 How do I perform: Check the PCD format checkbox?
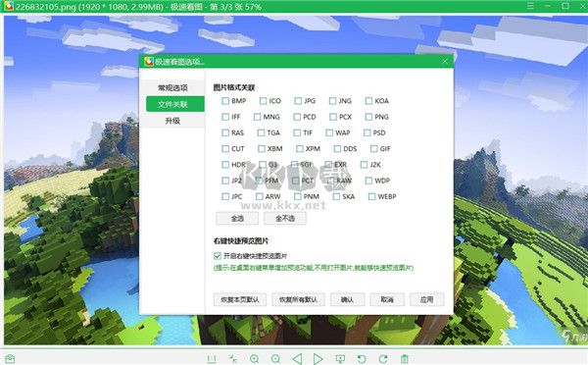coord(297,117)
